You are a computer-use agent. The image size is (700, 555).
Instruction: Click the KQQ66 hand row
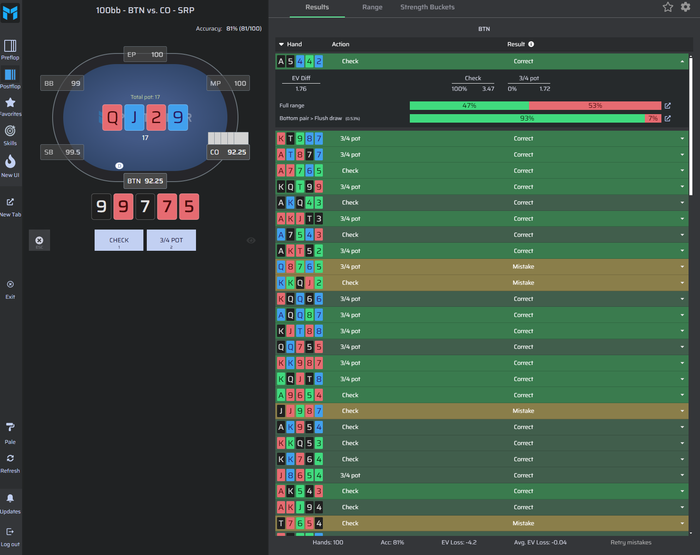(482, 299)
